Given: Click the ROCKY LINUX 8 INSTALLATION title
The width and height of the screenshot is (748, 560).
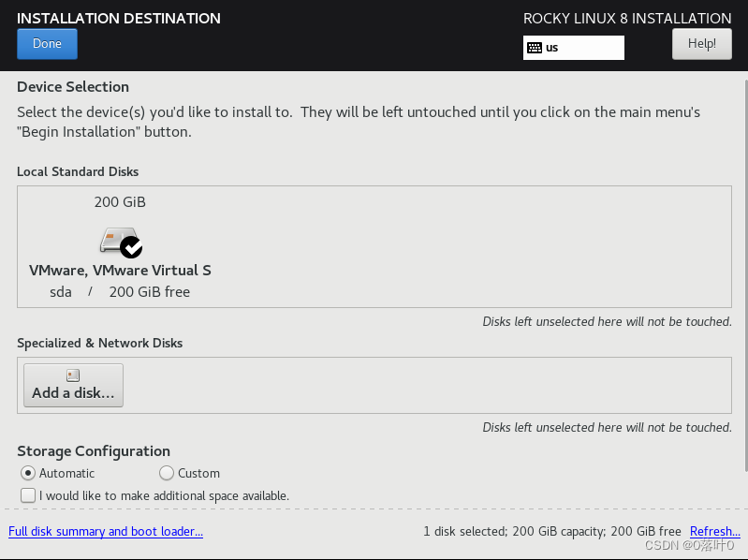Looking at the screenshot, I should point(627,18).
